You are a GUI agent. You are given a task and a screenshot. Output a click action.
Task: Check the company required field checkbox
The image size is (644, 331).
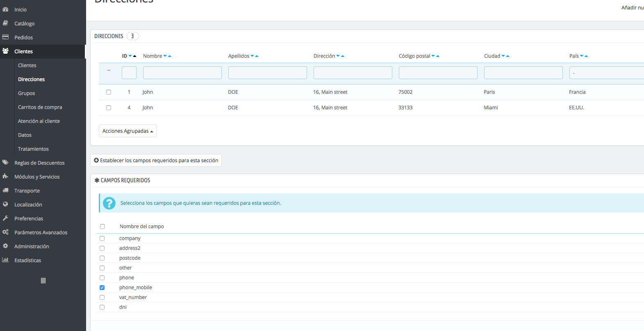[102, 238]
